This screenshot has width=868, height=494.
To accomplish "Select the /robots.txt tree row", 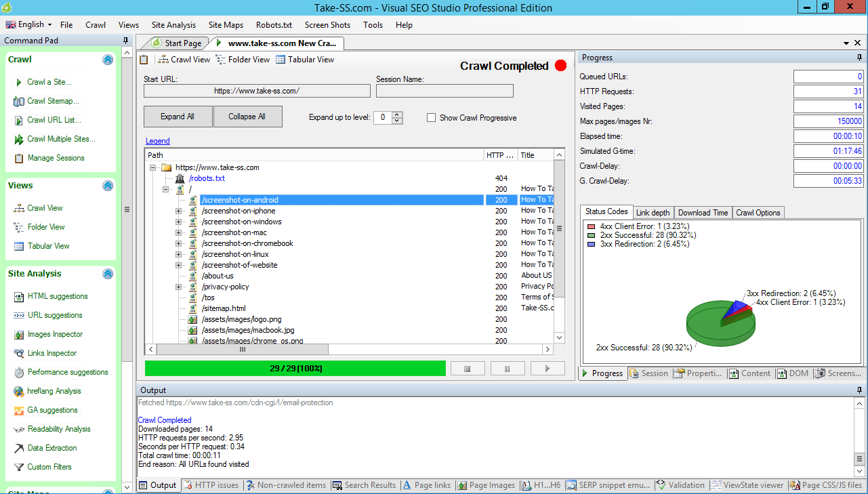I will tap(207, 178).
